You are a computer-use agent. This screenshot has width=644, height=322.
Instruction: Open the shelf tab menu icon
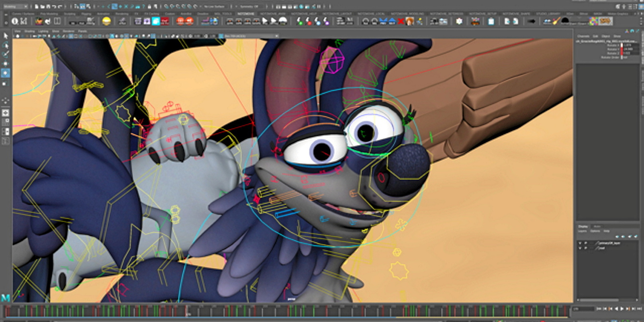6,14
